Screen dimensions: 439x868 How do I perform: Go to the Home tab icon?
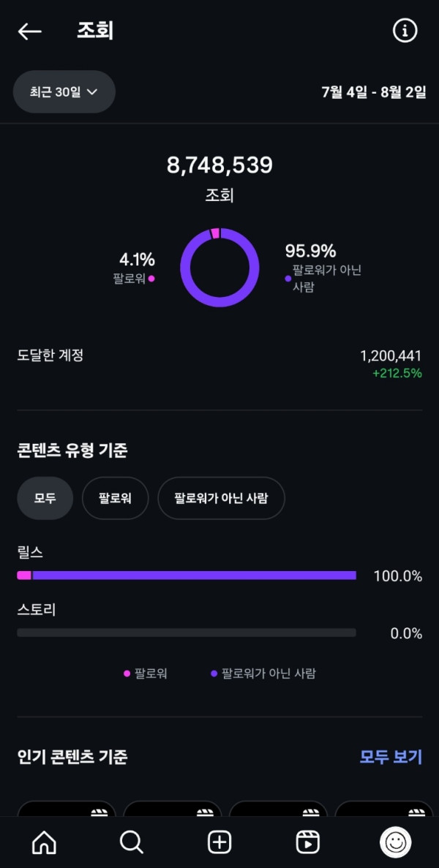point(44,842)
